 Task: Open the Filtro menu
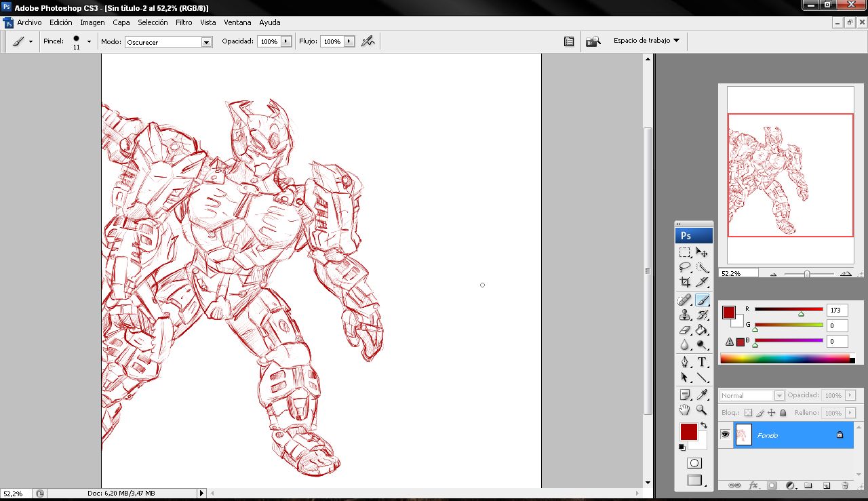pyautogui.click(x=184, y=22)
